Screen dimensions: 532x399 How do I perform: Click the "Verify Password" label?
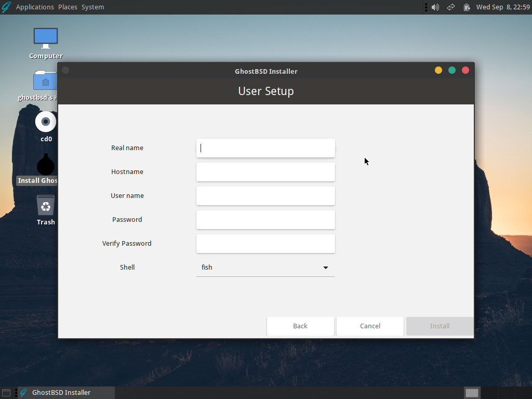[x=127, y=244]
